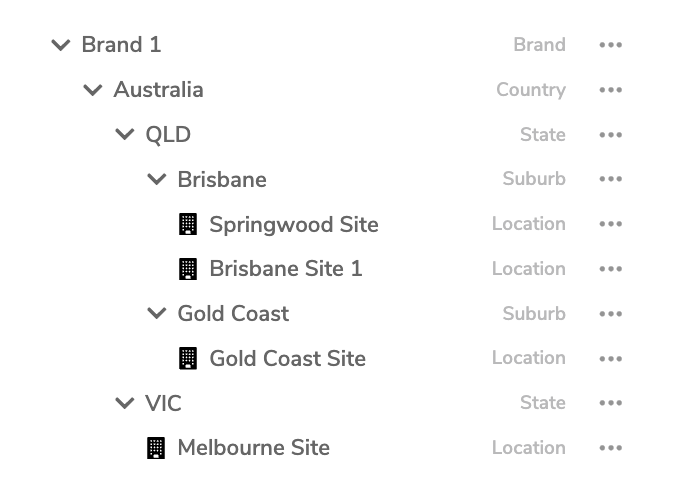676x490 pixels.
Task: Select the Gold Coast Site entry
Action: pos(288,359)
